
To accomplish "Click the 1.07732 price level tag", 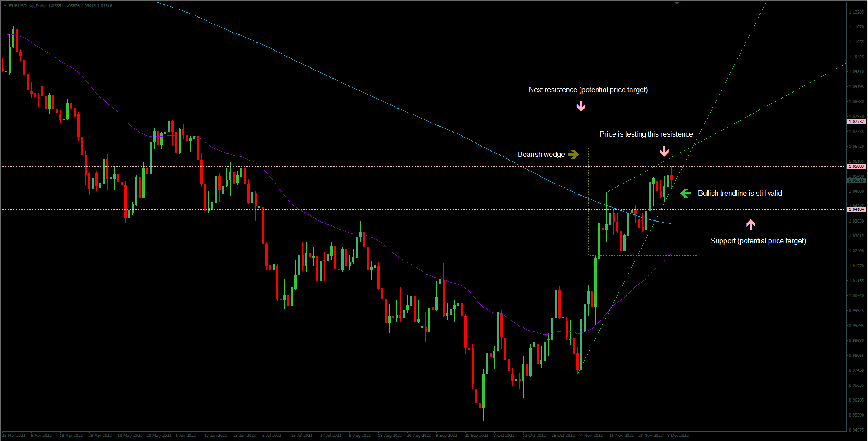I will pyautogui.click(x=856, y=122).
